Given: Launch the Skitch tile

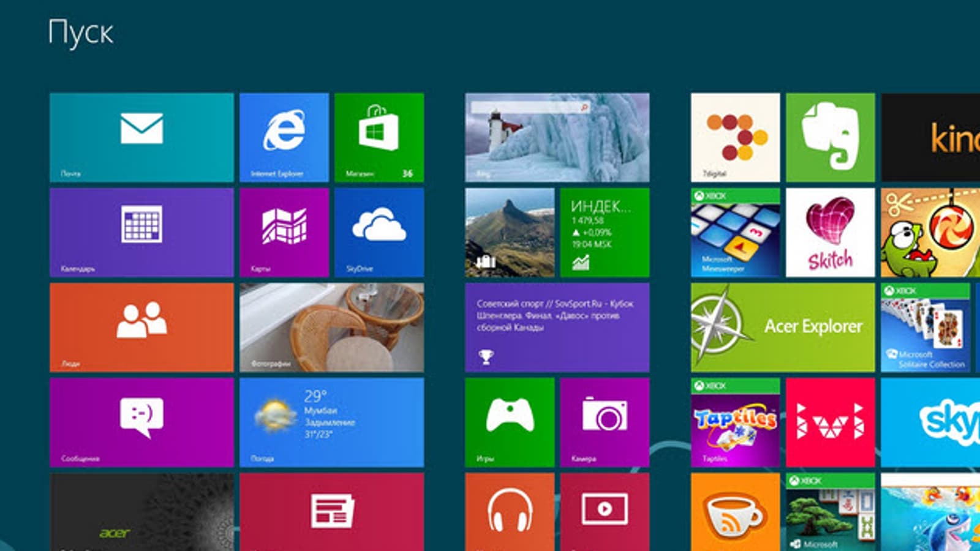Looking at the screenshot, I should (x=831, y=233).
